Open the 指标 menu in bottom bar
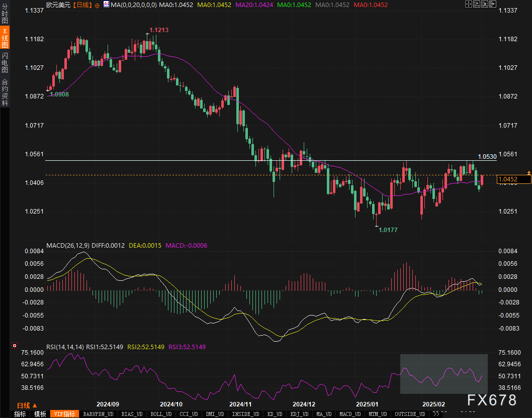Screen dimensions: 532x418 pyautogui.click(x=20, y=414)
